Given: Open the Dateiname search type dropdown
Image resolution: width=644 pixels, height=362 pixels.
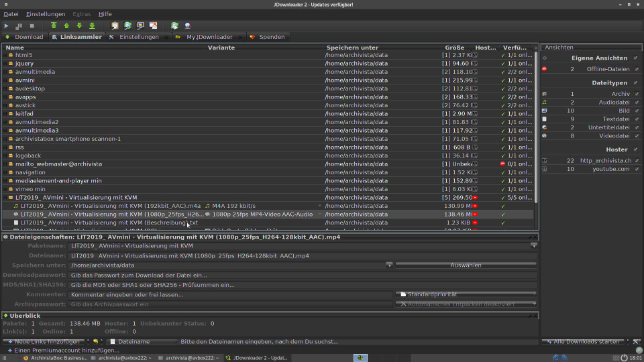Looking at the screenshot, I should tap(144, 341).
